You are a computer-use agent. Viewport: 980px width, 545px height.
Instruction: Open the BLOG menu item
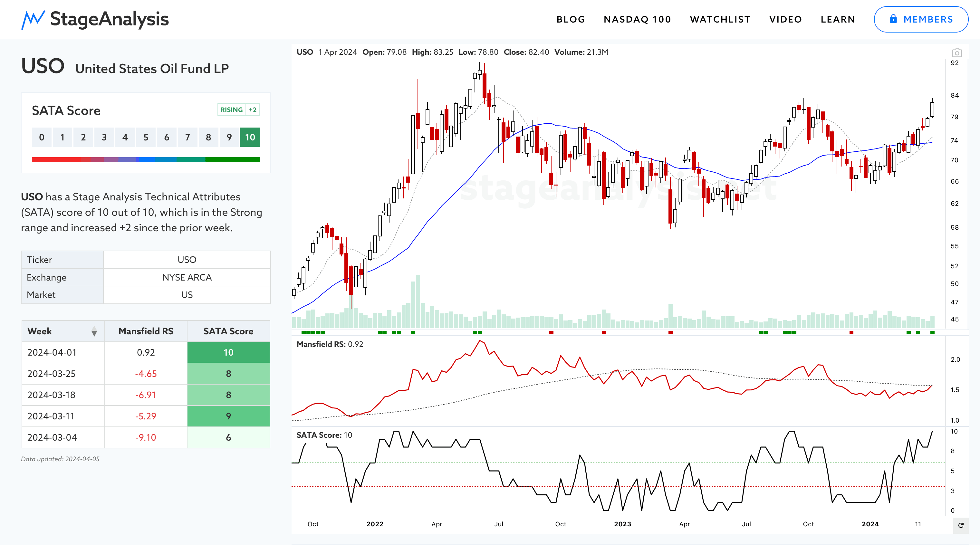tap(571, 19)
